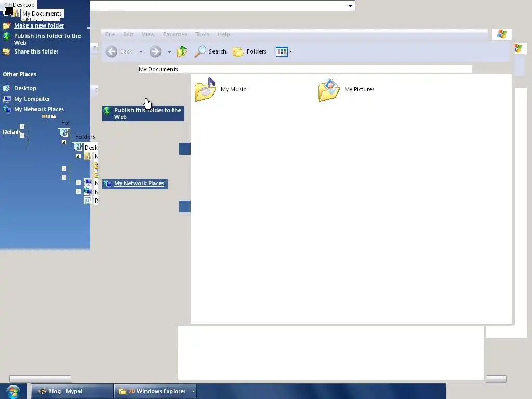
Task: Click 'Publish this folder to the Web' in blue sidebar
Action: (x=47, y=39)
